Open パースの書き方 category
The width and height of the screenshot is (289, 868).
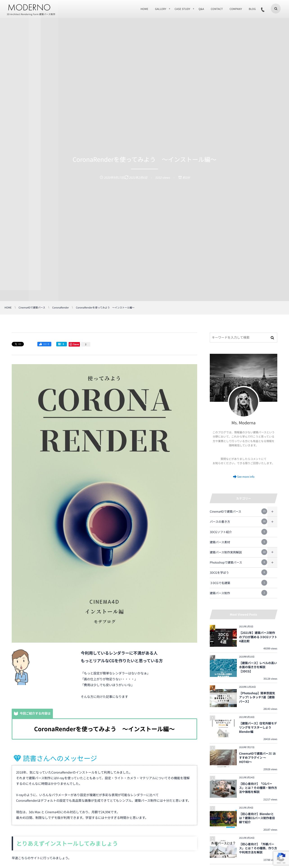[220, 522]
